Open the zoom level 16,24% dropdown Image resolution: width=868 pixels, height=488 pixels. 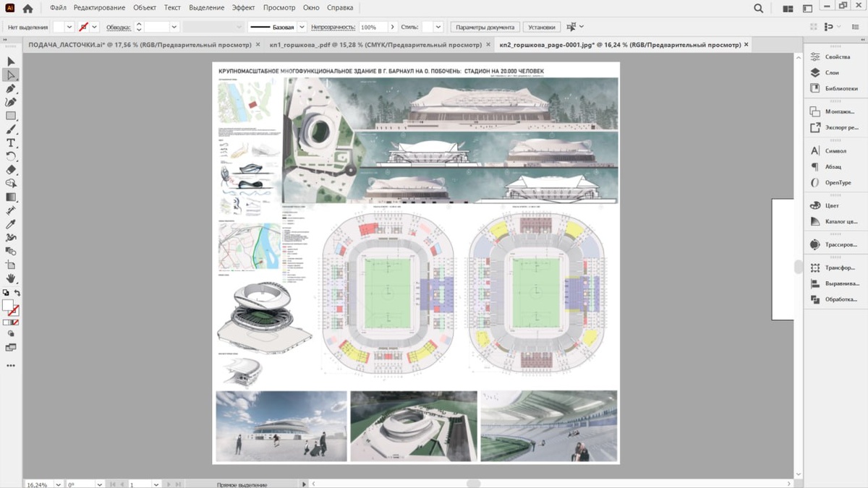[59, 484]
